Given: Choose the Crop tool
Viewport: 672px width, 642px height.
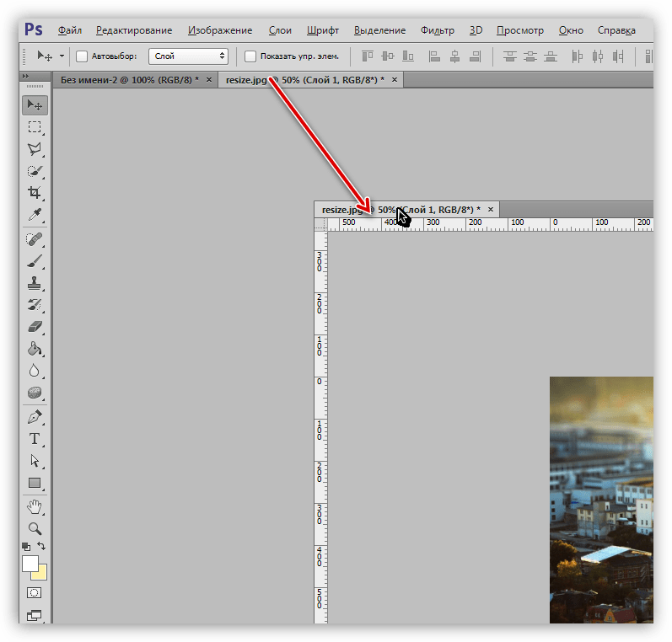Looking at the screenshot, I should tap(35, 192).
